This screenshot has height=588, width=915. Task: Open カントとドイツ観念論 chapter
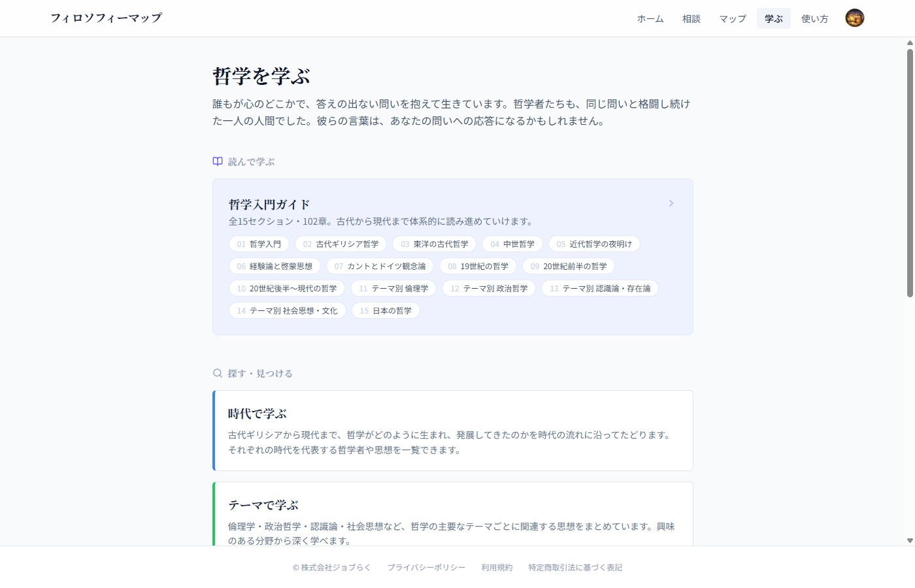[x=384, y=266]
